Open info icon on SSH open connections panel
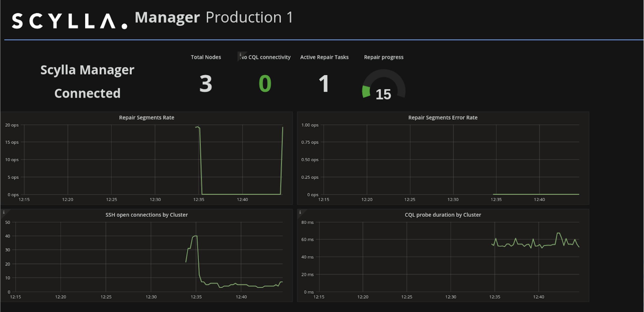Screen dimensions: 644x312 (x=4, y=212)
